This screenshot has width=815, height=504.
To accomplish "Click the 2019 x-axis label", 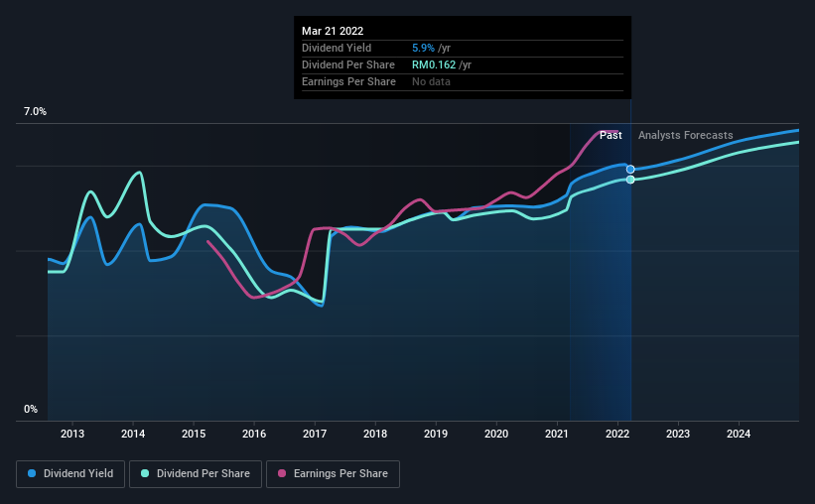I will pyautogui.click(x=436, y=434).
